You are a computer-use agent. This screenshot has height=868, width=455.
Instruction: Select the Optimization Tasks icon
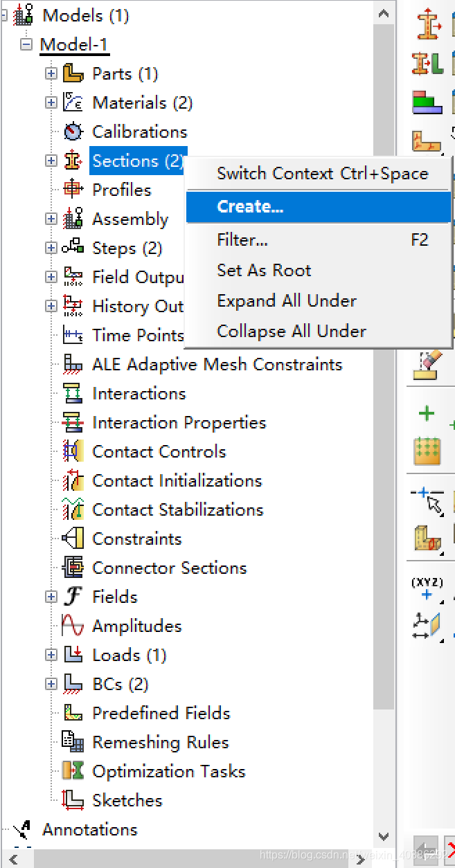click(73, 771)
